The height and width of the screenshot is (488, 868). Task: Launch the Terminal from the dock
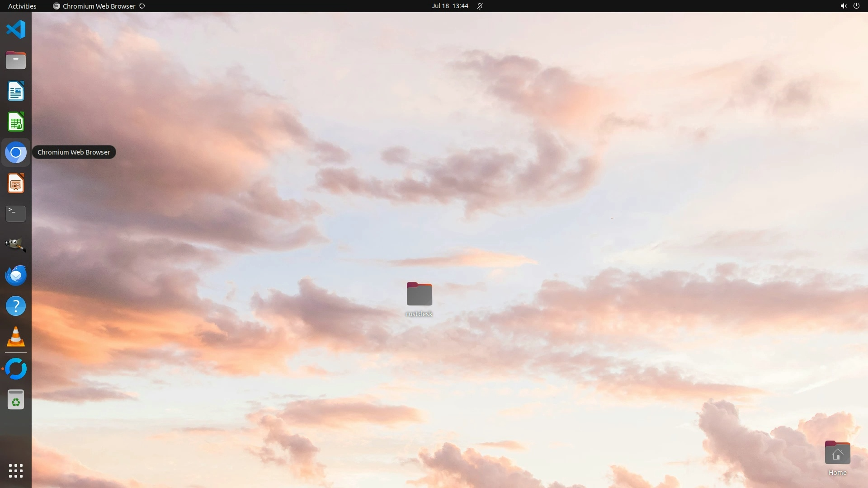click(16, 214)
